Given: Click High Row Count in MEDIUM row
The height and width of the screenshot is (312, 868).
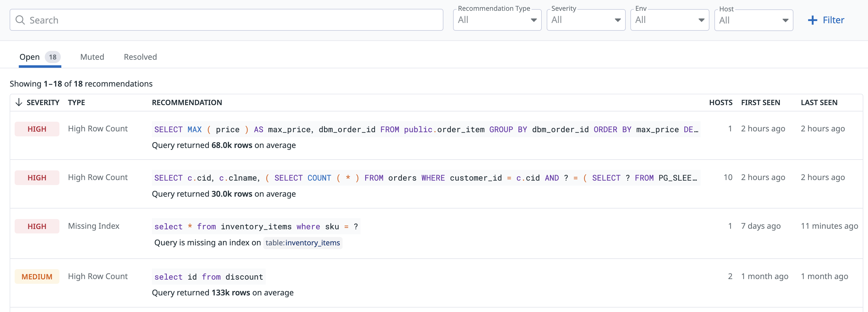Looking at the screenshot, I should (98, 276).
